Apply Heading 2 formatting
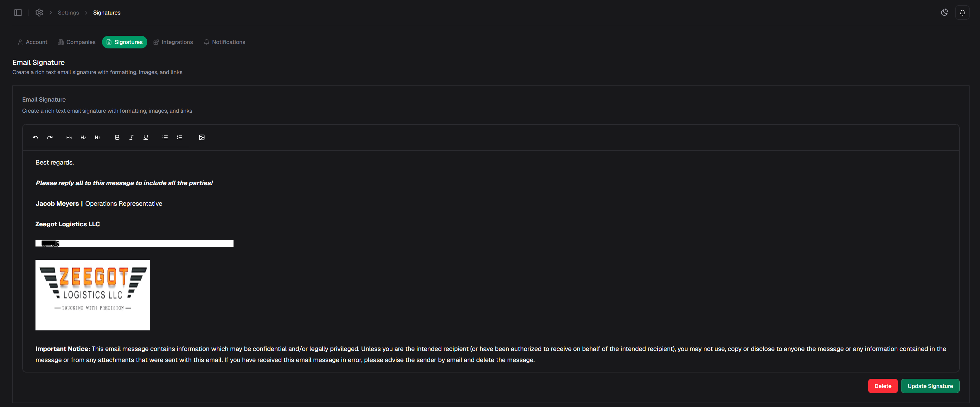The image size is (980, 407). (x=83, y=138)
